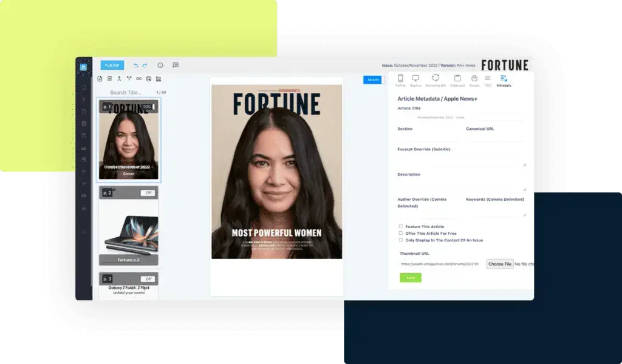The image size is (622, 364).
Task: Click the Section input field
Action: [x=427, y=138]
